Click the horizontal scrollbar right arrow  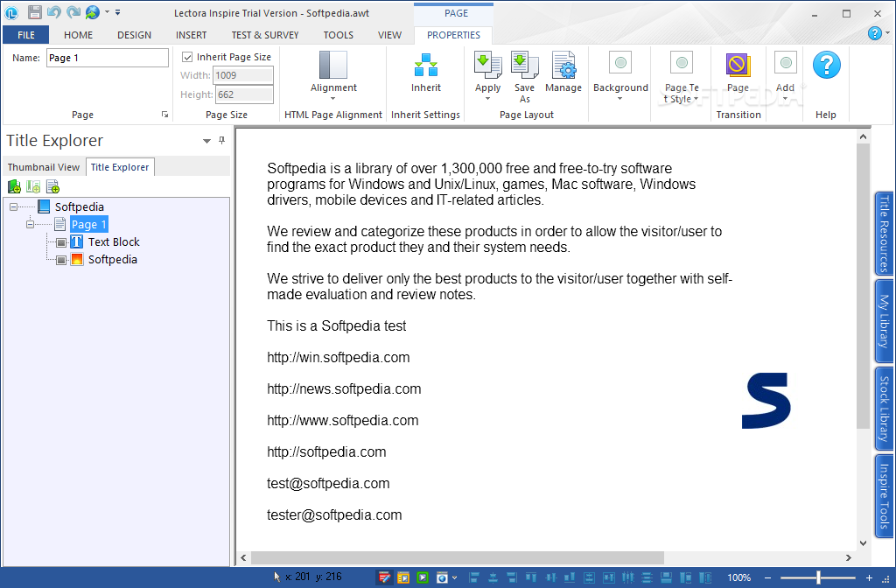849,557
